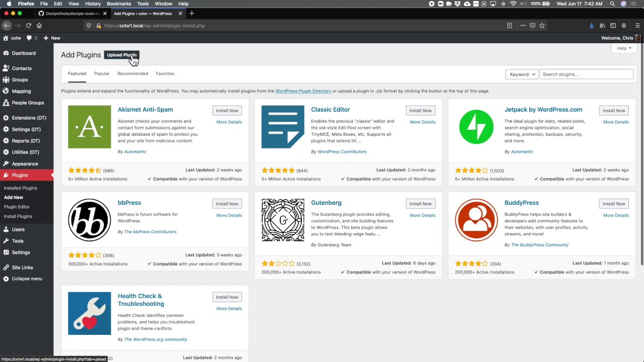The height and width of the screenshot is (362, 644).
Task: Open the Keyword search type dropdown
Action: [x=522, y=74]
